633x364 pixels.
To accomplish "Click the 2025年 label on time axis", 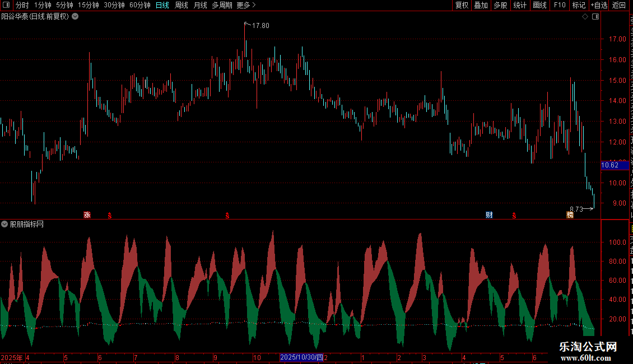I will 12,357.
